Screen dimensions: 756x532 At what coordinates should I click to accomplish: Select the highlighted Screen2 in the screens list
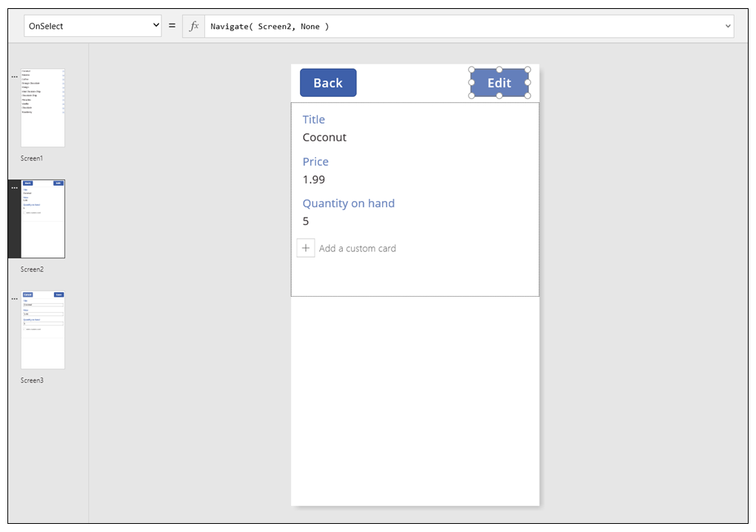42,218
